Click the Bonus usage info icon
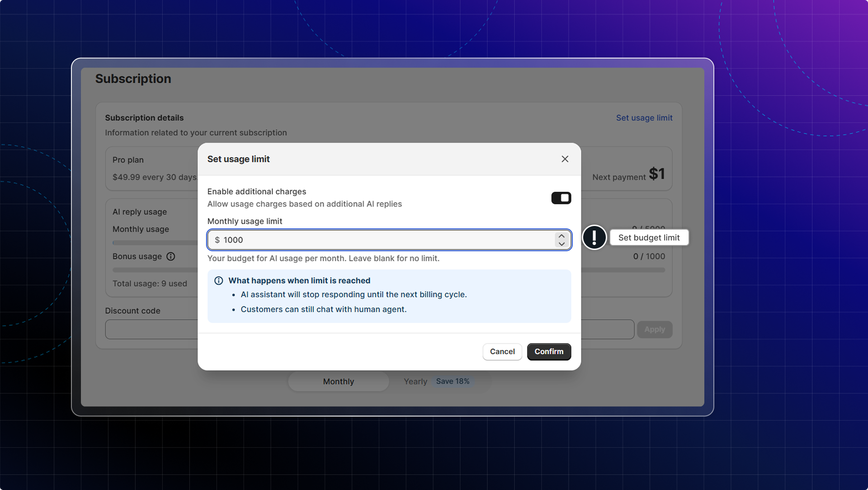The height and width of the screenshot is (490, 868). pyautogui.click(x=170, y=256)
